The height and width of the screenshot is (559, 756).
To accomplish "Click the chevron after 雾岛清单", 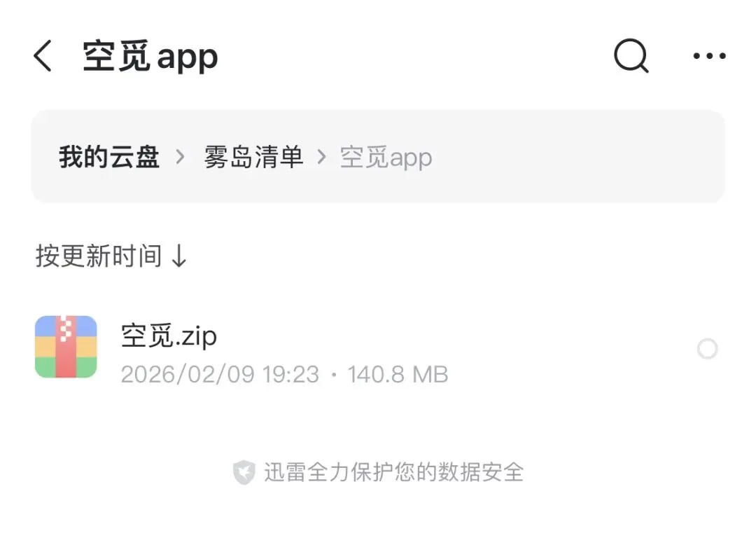I will pyautogui.click(x=321, y=157).
